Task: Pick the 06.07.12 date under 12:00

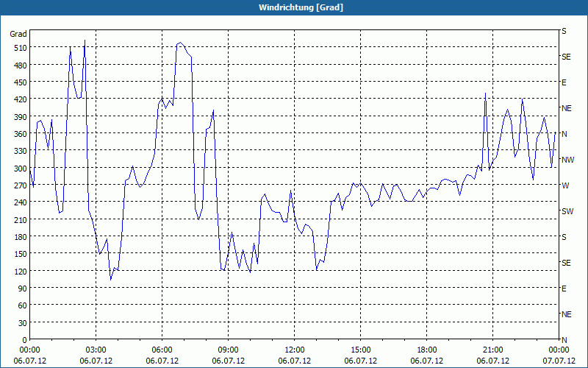Action: [295, 361]
